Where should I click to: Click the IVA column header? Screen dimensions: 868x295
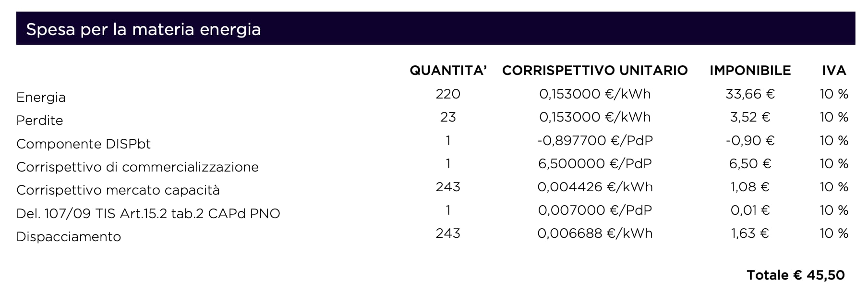[x=833, y=71]
